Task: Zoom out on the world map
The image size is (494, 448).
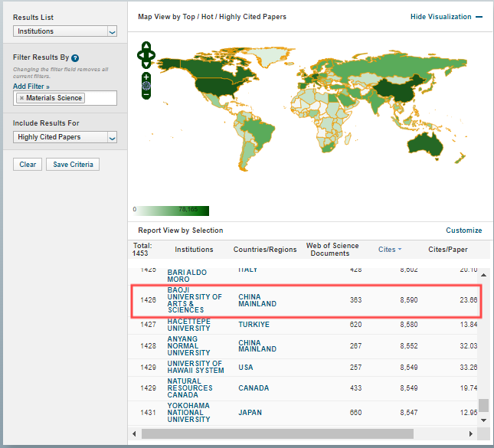Action: [146, 96]
